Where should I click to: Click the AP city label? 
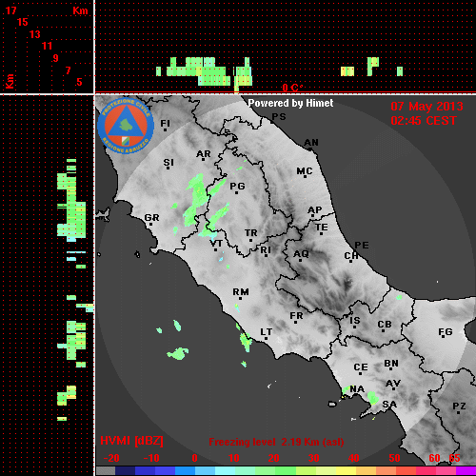(x=314, y=210)
